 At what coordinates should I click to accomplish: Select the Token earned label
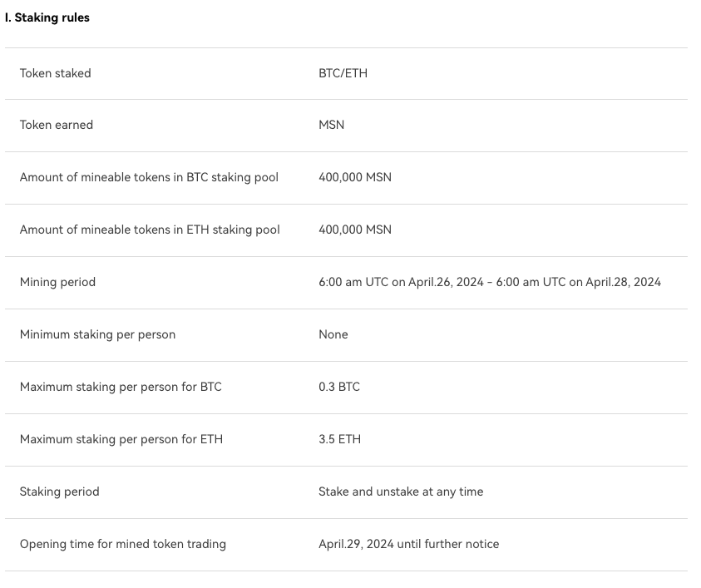coord(57,125)
